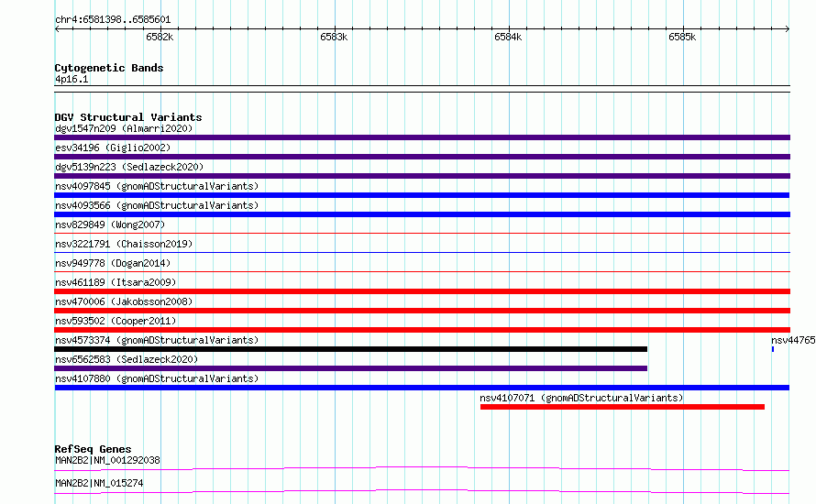Select the nsv6562583 (Sedlazeck2020) label
Screen dimensions: 816x504
coord(127,359)
